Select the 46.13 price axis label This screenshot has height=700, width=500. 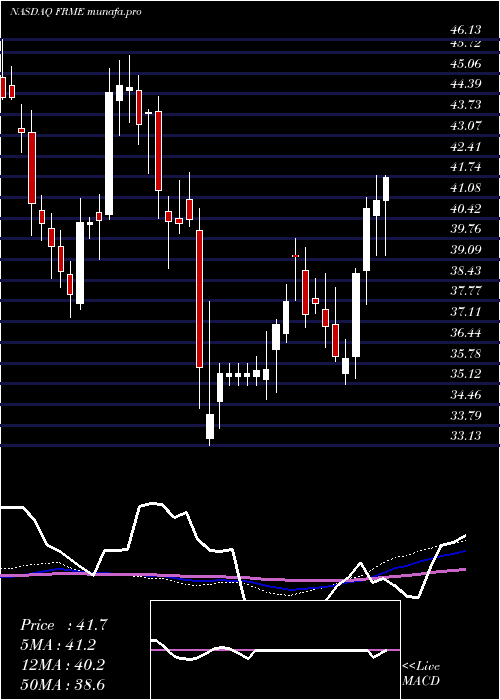pyautogui.click(x=466, y=30)
